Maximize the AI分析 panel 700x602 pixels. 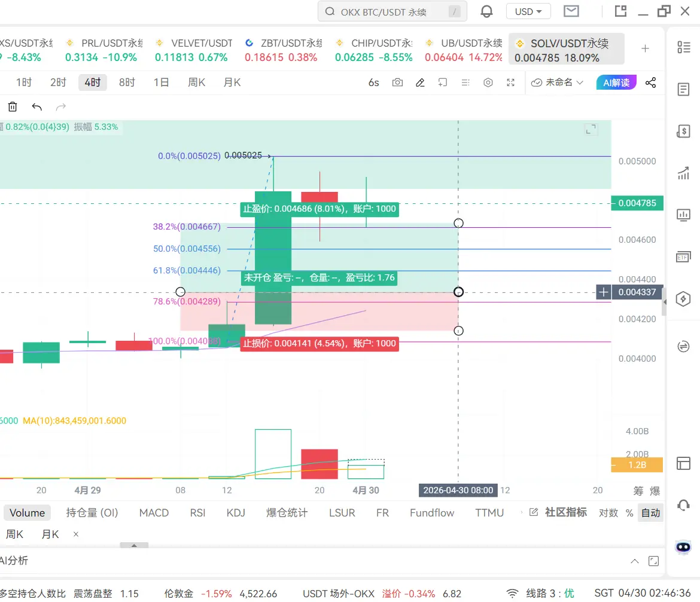(x=653, y=561)
